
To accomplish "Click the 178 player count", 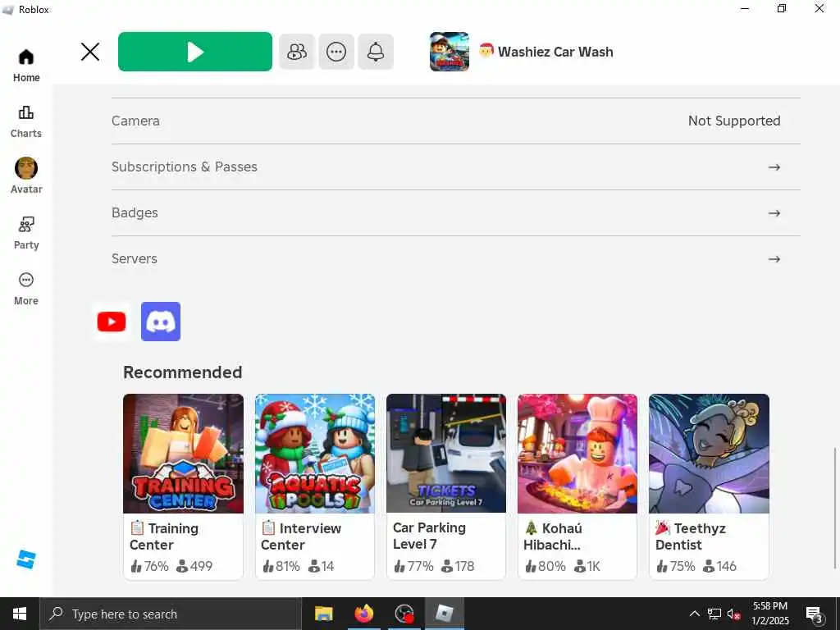I will [x=458, y=566].
